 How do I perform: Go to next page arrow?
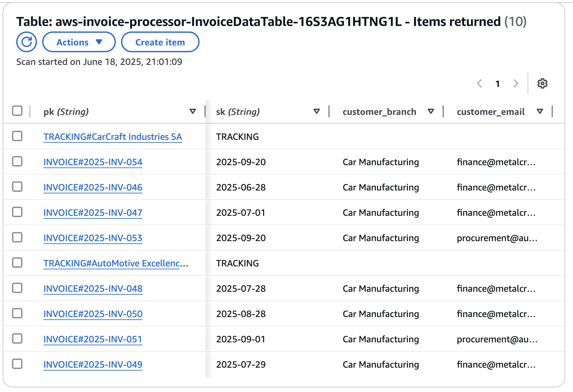coord(516,83)
